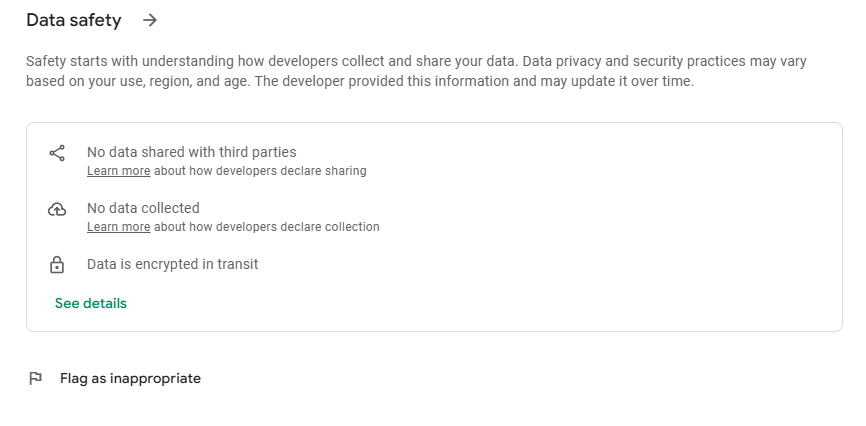This screenshot has height=426, width=866.
Task: Open Learn more about declaring collection
Action: [119, 227]
